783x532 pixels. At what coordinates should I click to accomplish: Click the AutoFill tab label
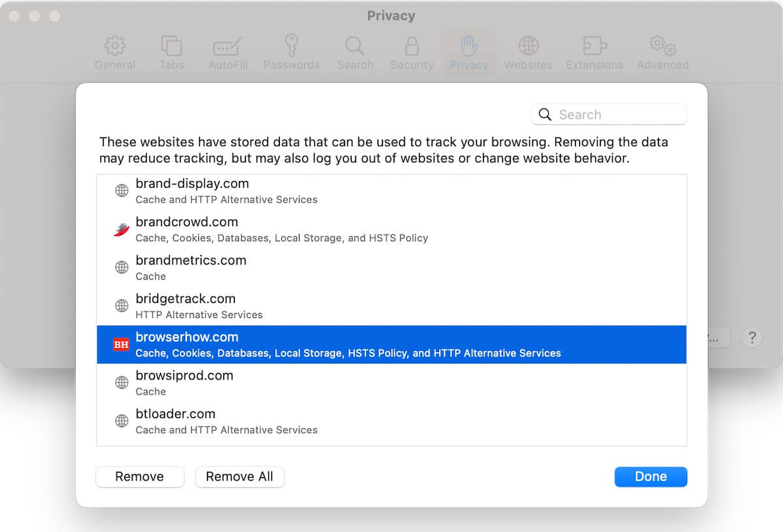point(228,65)
